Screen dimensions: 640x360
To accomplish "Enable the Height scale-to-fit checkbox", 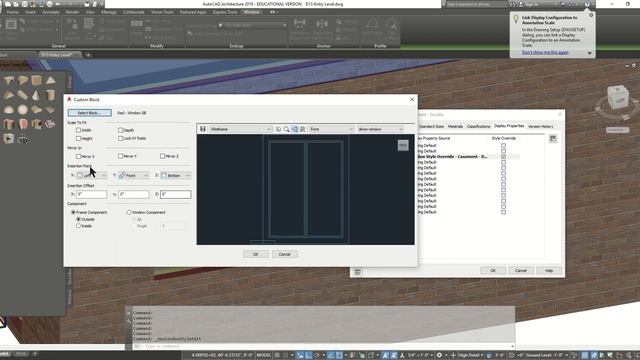I will (x=78, y=138).
